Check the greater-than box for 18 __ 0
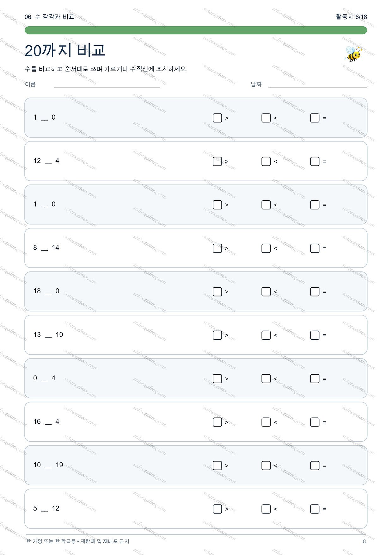Image resolution: width=392 pixels, height=555 pixels. [217, 292]
